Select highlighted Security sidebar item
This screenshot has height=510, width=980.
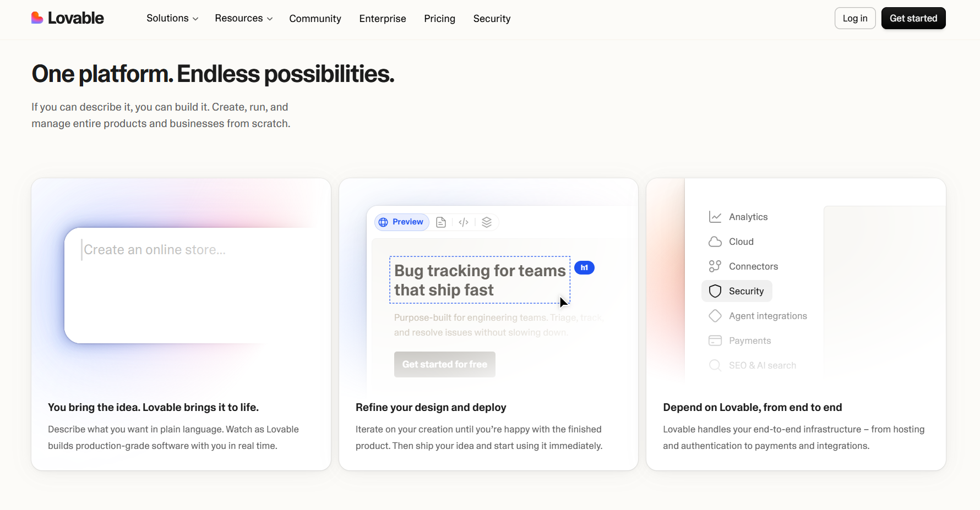click(737, 291)
